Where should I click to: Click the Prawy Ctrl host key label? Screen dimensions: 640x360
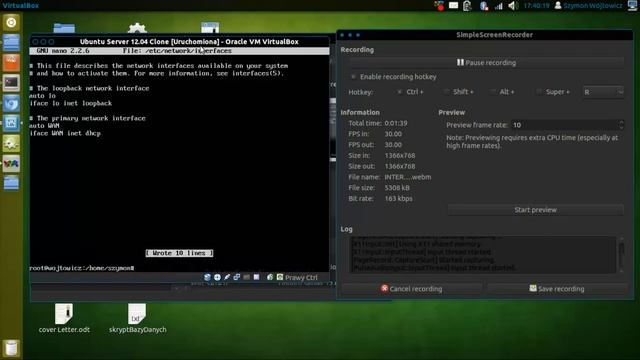(x=301, y=278)
